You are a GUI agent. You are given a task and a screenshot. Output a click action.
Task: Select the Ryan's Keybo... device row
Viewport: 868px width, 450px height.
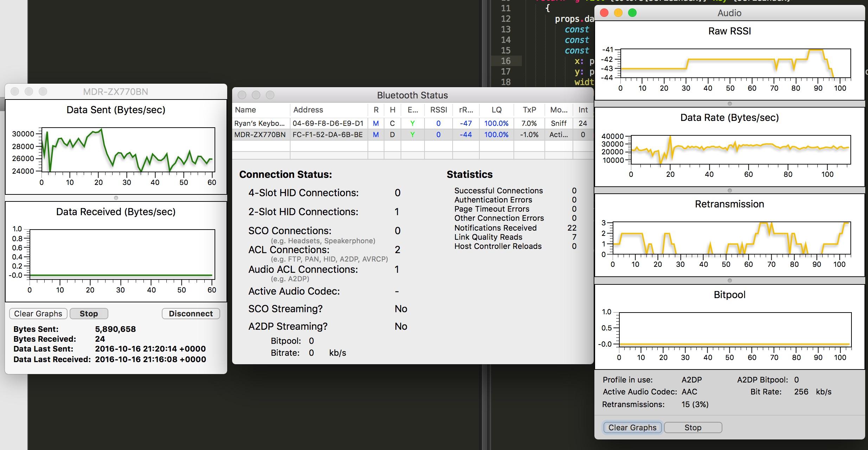coord(413,123)
